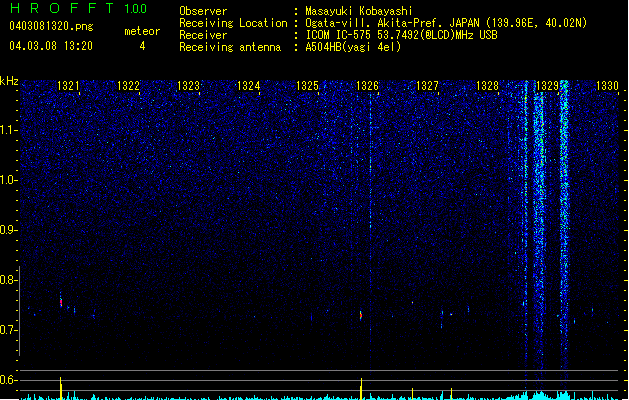Click the 1329 time axis marker
The height and width of the screenshot is (400, 629).
(x=547, y=85)
